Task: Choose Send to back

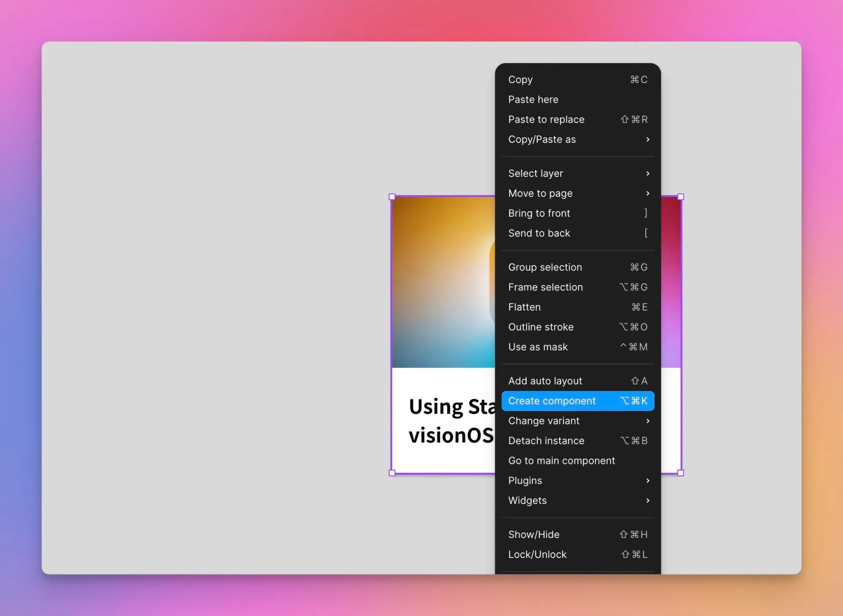Action: point(539,233)
